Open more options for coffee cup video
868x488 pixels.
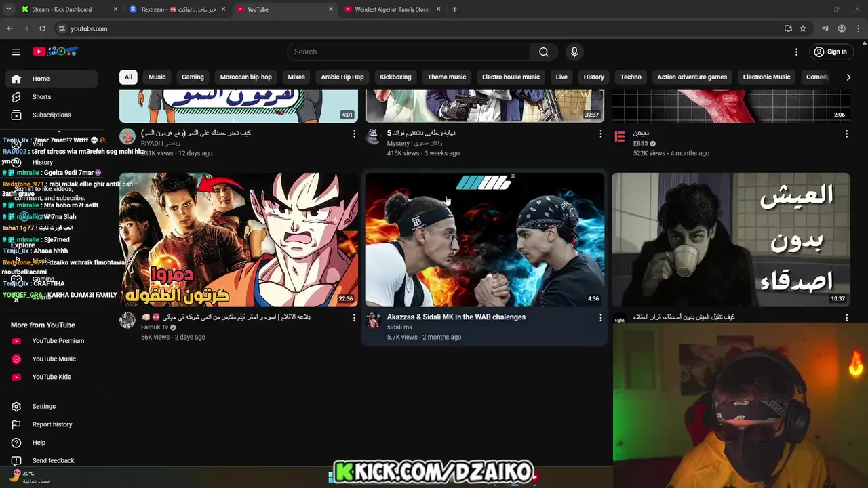pos(846,317)
